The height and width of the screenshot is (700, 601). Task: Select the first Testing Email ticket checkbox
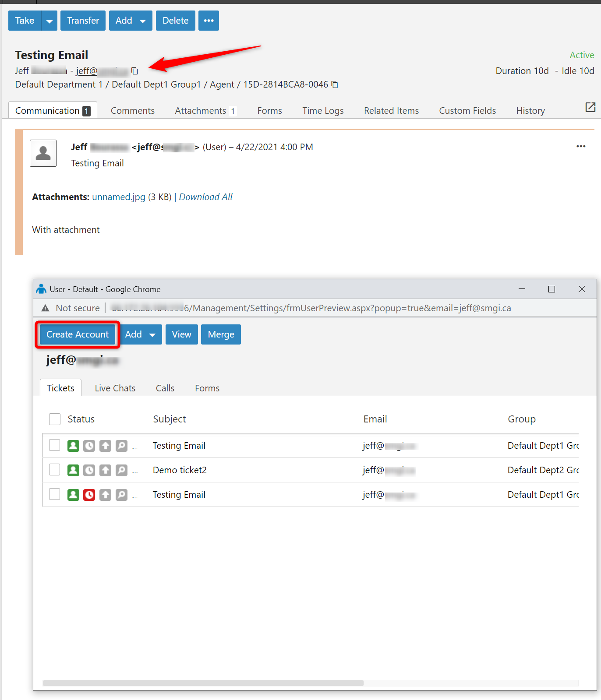pos(55,445)
